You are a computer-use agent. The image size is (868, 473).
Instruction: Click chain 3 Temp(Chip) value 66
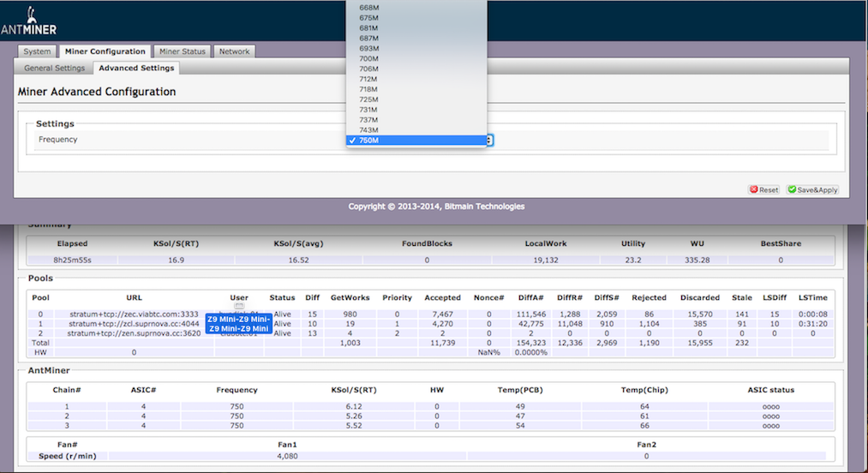coord(644,426)
